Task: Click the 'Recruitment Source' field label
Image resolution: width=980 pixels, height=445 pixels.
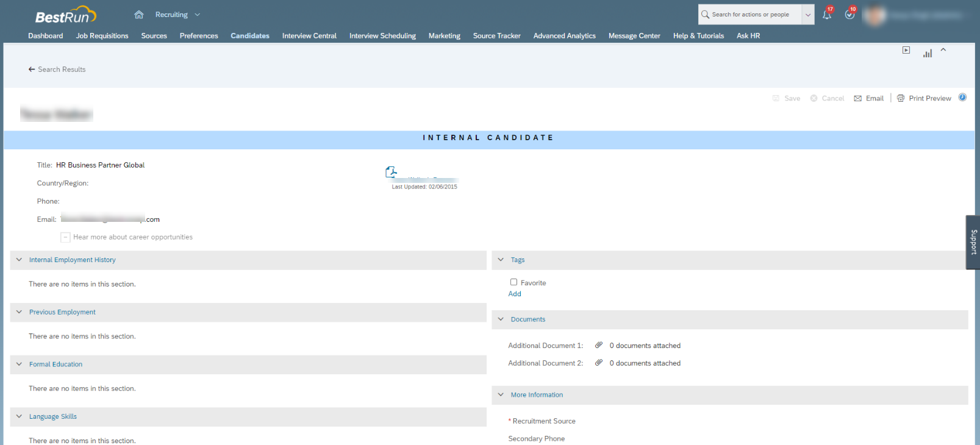Action: click(544, 421)
